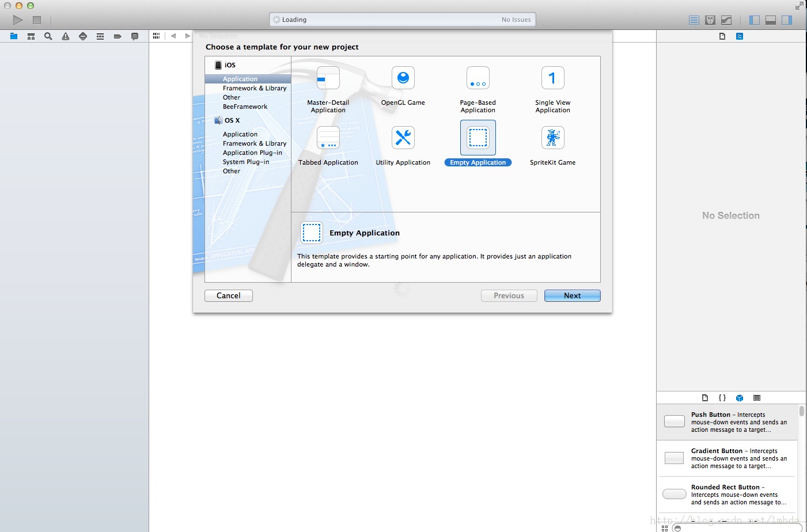Click the Loading activity status display
This screenshot has height=532, width=807.
coord(403,20)
